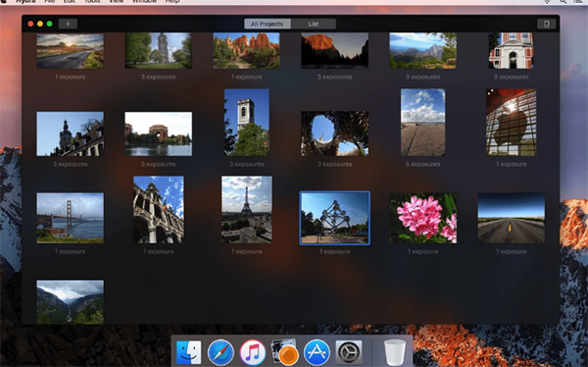Open System Preferences from the Dock

pyautogui.click(x=349, y=352)
